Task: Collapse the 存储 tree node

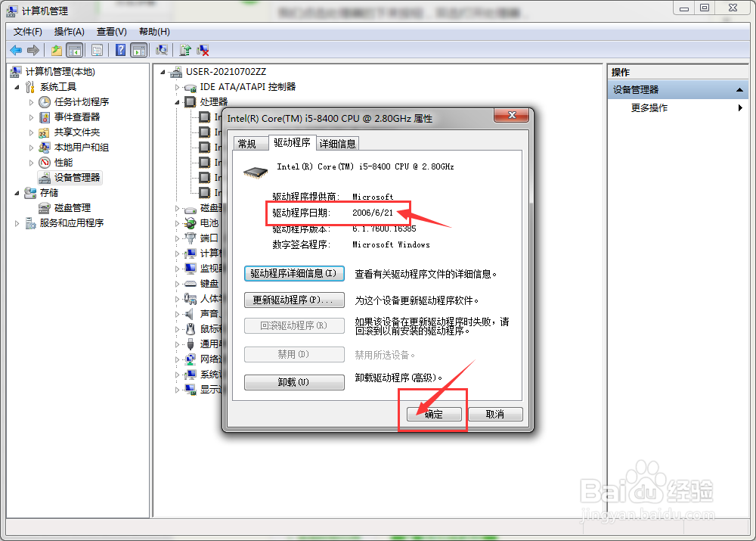Action: pos(17,193)
